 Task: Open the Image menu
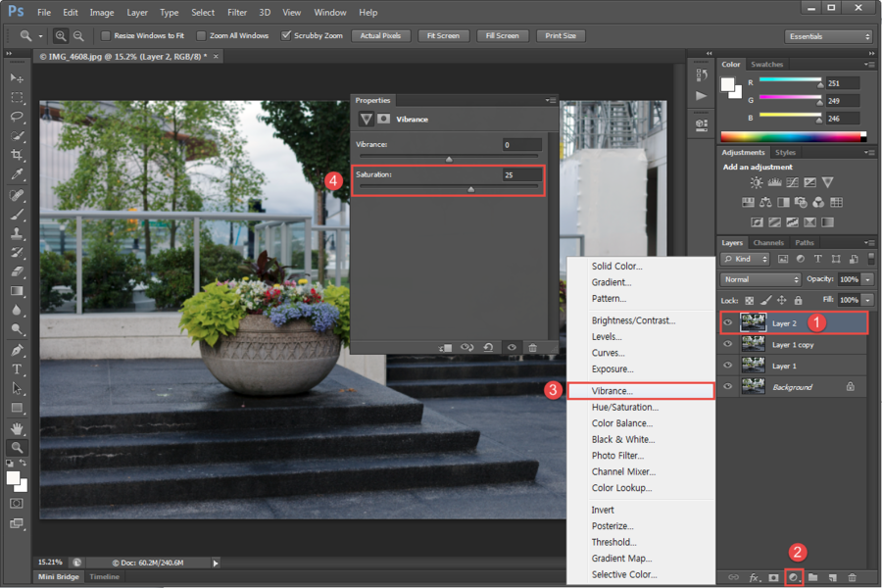(x=102, y=13)
